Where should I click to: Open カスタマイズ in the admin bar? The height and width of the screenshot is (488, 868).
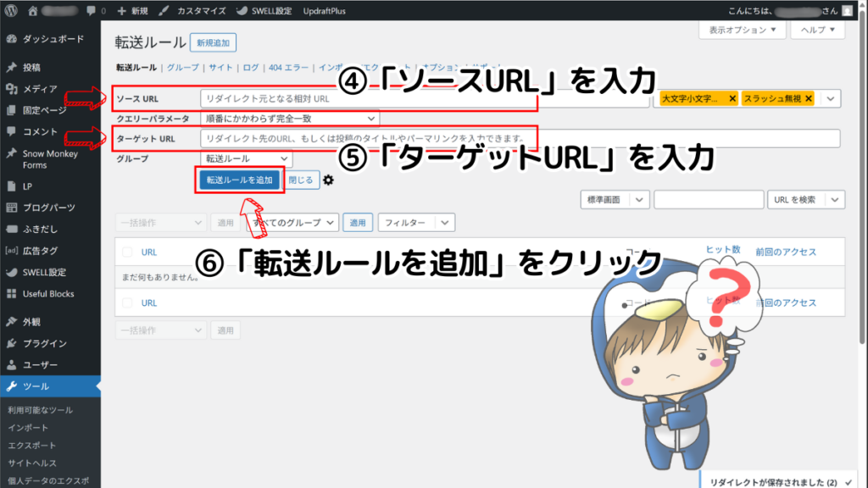192,10
